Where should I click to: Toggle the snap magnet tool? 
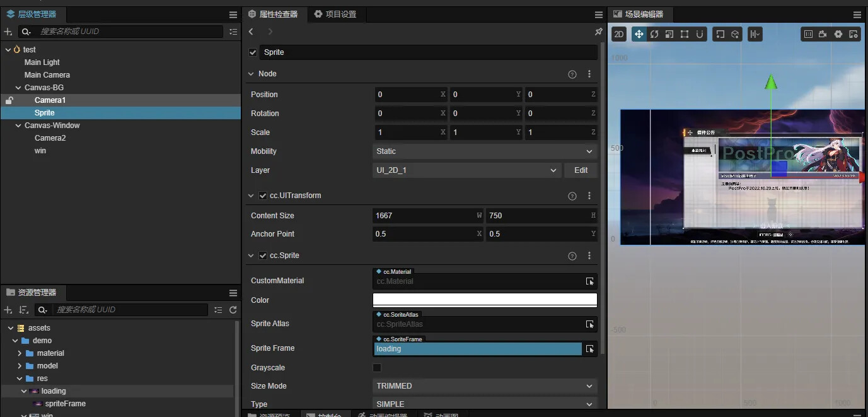tap(700, 34)
